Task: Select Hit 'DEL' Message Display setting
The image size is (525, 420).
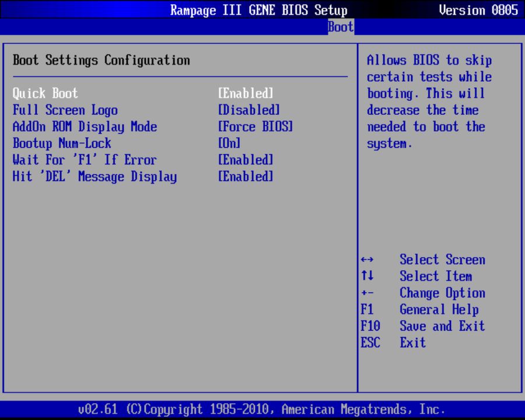Action: click(94, 177)
